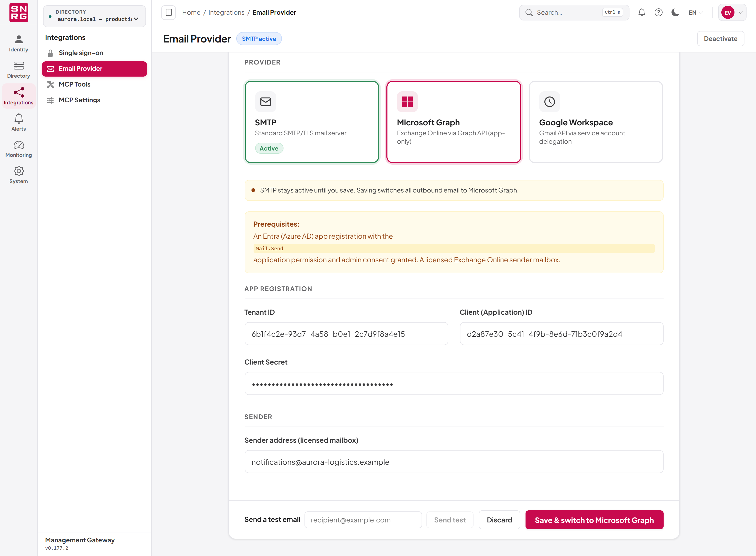This screenshot has height=556, width=756.
Task: Open the help question-mark icon
Action: 658,12
